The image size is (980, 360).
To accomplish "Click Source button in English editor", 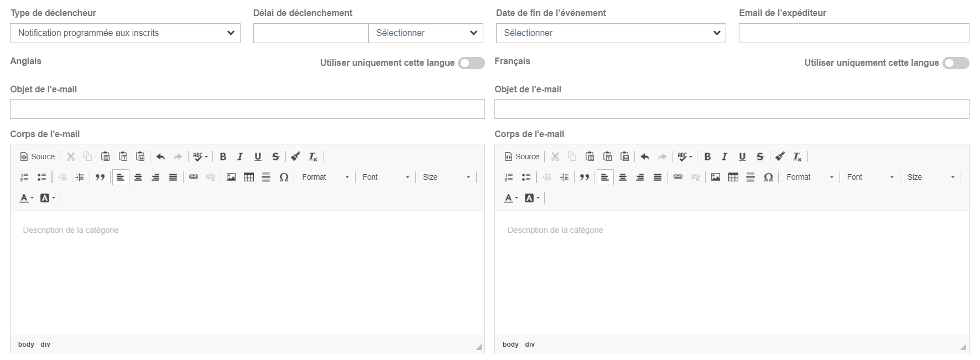I will tap(38, 156).
